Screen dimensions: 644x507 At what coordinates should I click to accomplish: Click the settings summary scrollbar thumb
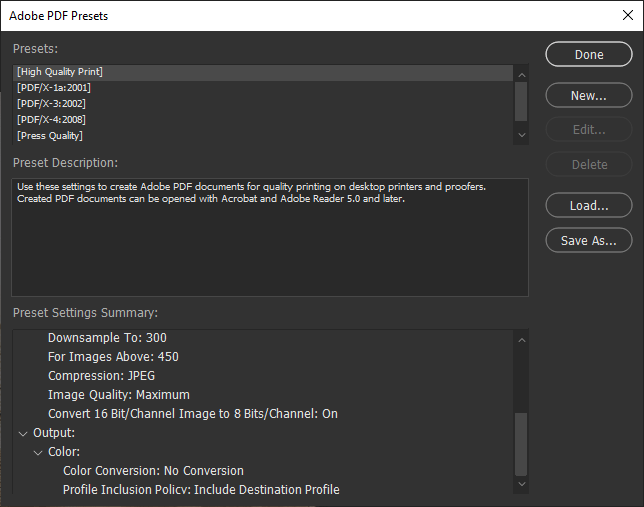point(520,442)
